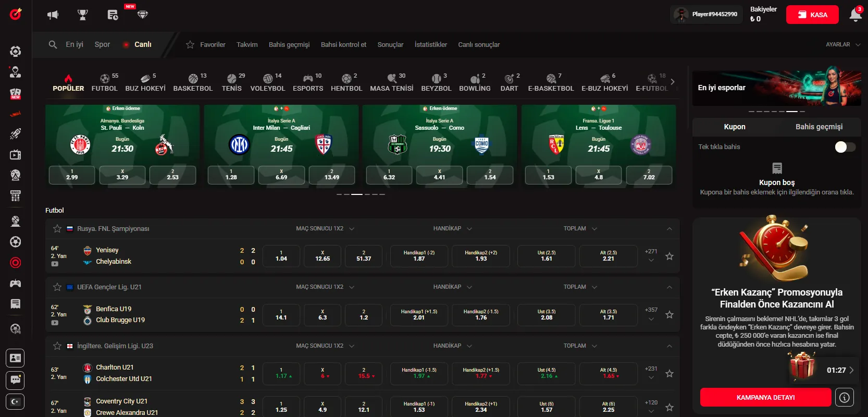
Task: Select odds 2.99 for St. Pauli win
Action: click(72, 175)
